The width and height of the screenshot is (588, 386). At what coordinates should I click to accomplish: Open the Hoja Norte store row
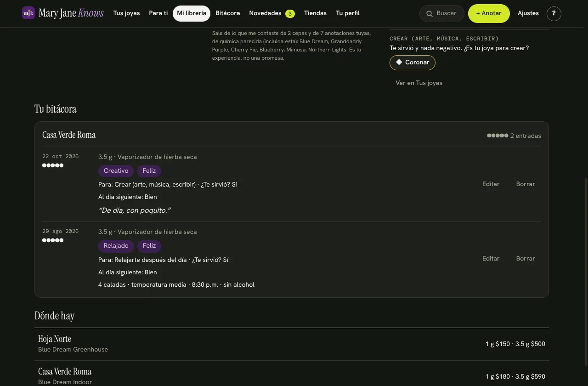[x=292, y=344]
